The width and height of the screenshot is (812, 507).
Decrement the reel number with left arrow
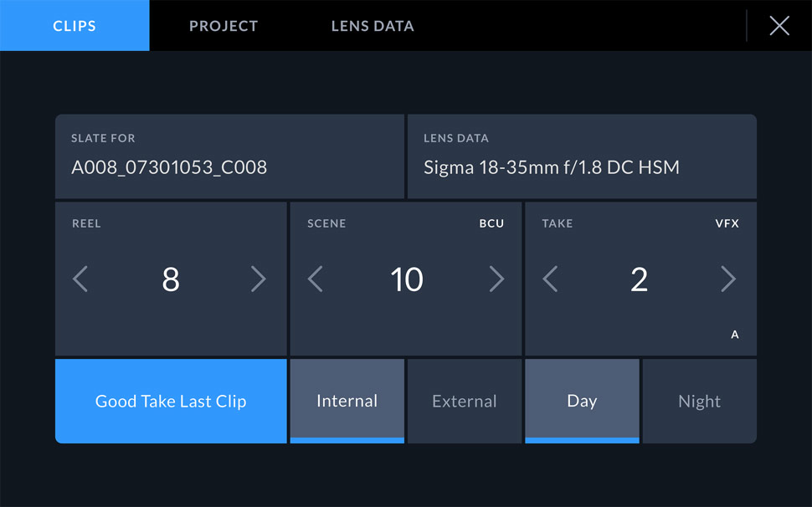[x=80, y=279]
